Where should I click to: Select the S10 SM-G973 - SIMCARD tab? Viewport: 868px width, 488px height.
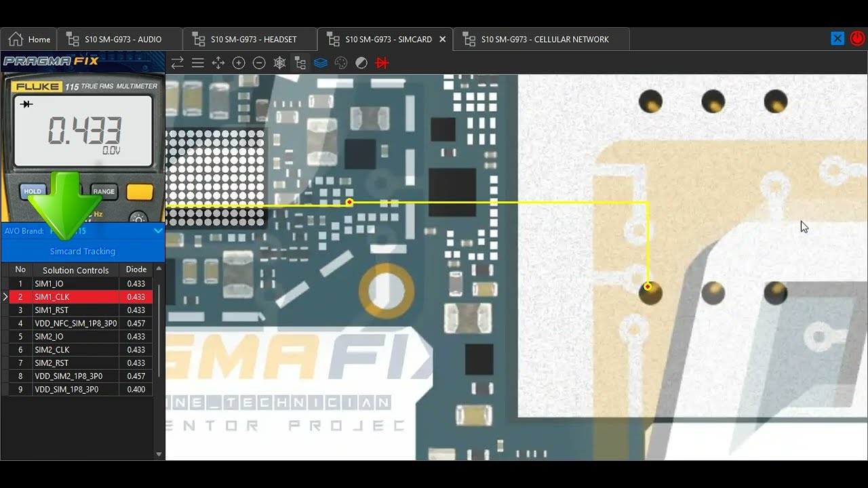[x=385, y=39]
